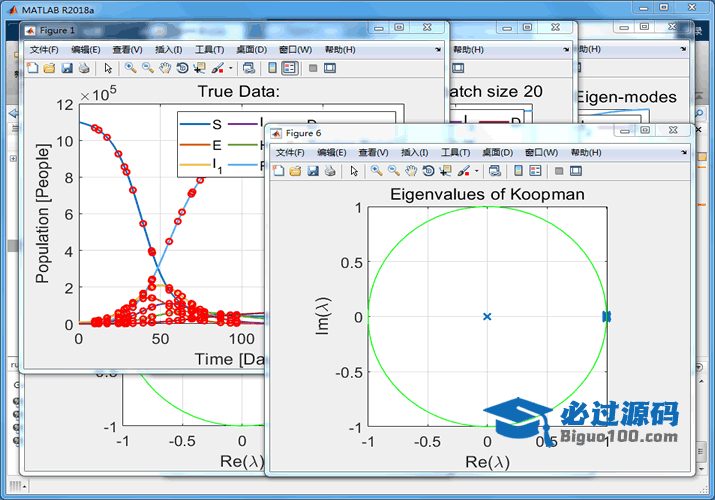Show plot tools icon in Figure 6
Screen dimensions: 715x500
576,171
